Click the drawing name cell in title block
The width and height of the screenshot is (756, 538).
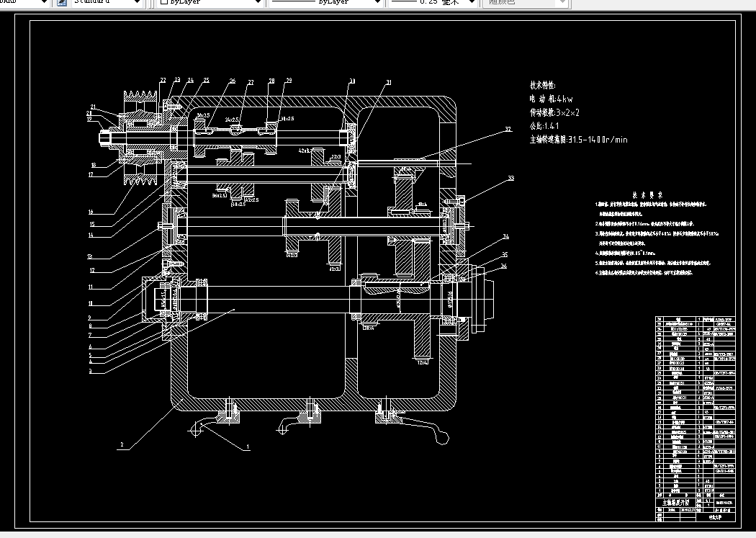tap(675, 502)
